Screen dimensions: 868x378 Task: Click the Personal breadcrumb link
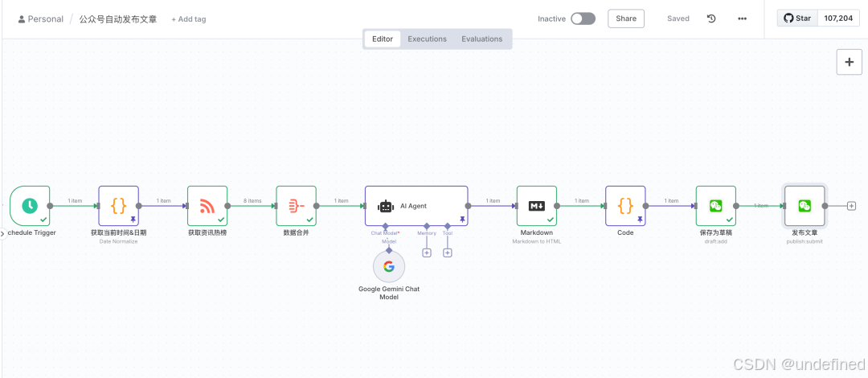[x=45, y=18]
